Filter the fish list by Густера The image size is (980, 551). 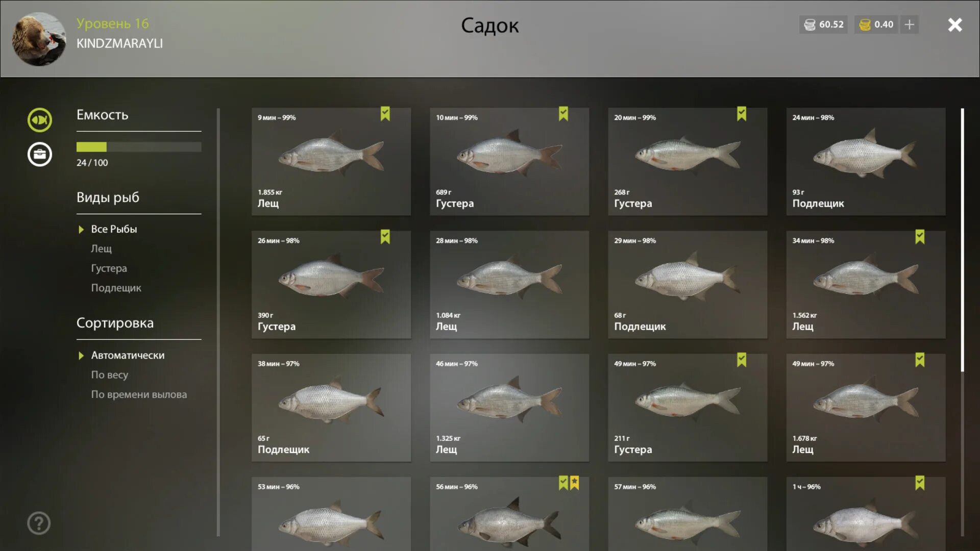109,268
